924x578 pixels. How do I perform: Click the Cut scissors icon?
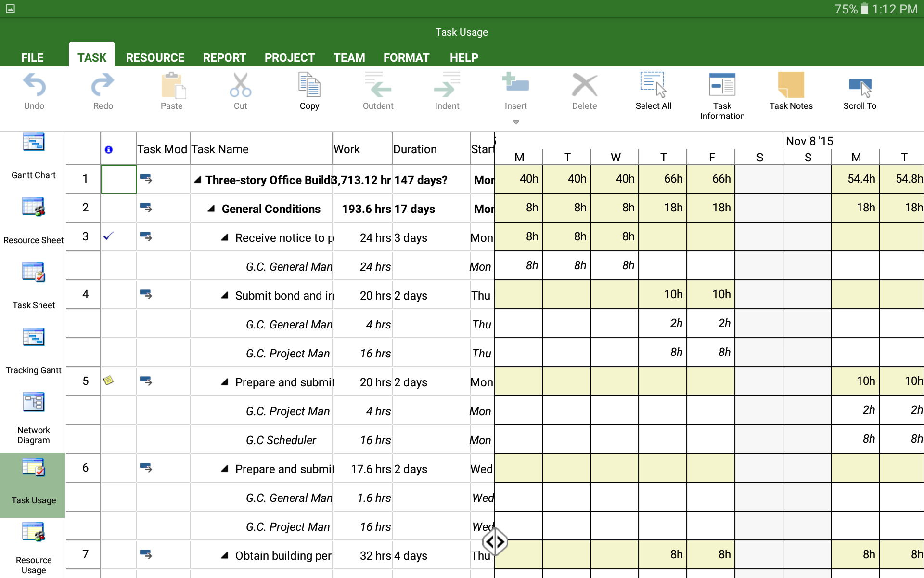point(241,85)
